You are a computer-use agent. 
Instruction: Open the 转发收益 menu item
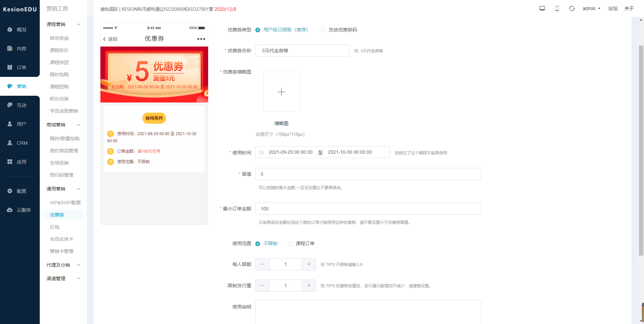pos(59,38)
